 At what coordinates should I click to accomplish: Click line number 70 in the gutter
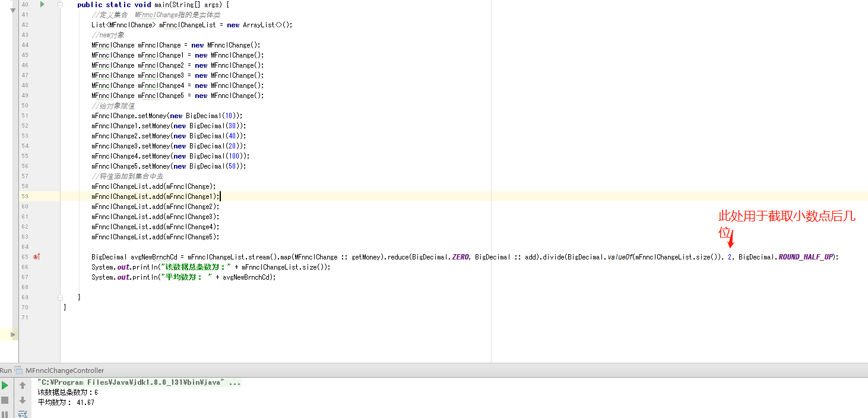pyautogui.click(x=24, y=308)
